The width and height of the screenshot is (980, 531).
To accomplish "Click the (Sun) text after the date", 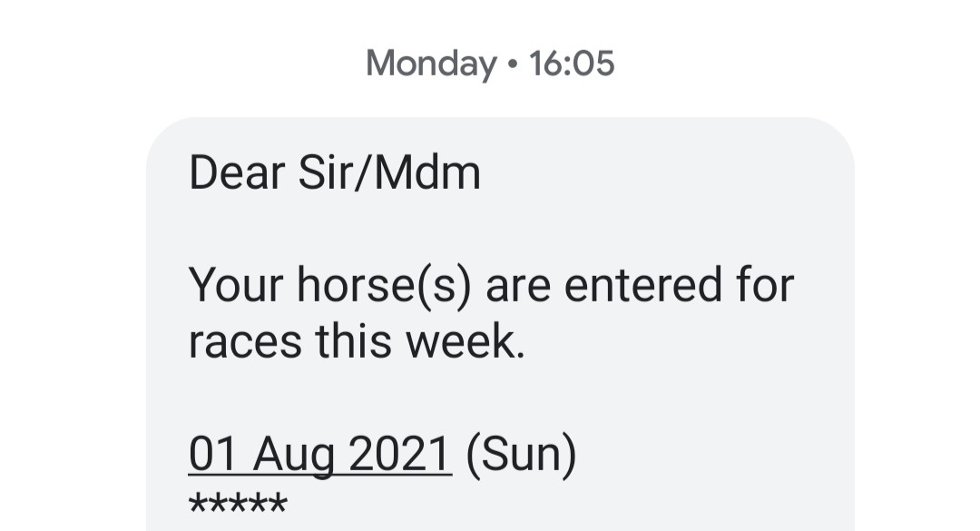I will (x=521, y=455).
